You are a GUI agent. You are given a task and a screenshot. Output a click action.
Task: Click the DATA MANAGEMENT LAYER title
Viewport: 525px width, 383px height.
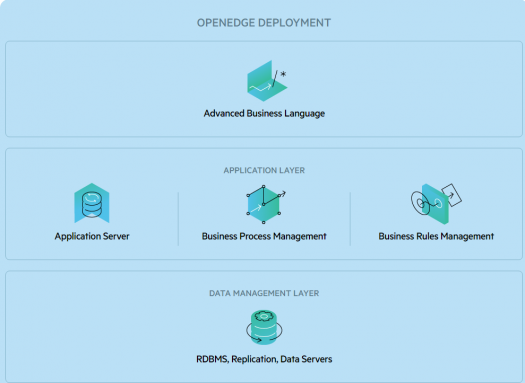(264, 293)
